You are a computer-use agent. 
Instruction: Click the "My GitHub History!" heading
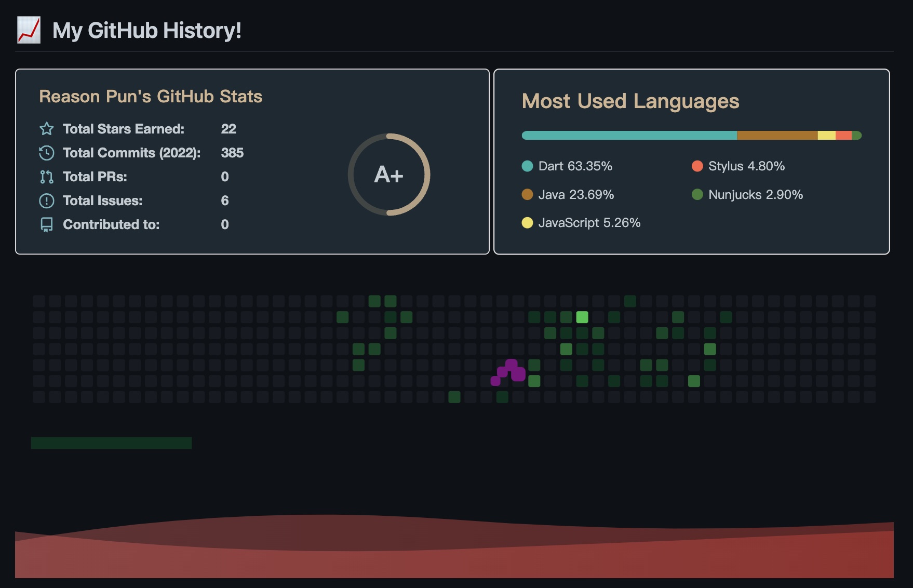click(147, 31)
